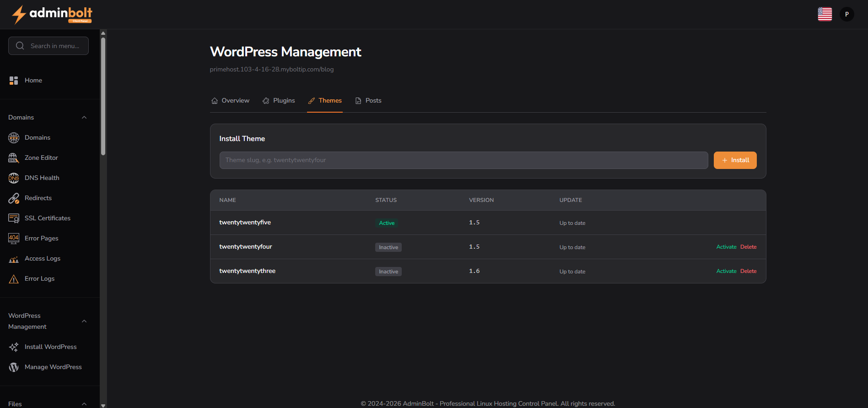Screen dimensions: 868x408
Task: Click the sidebar scroll up arrow
Action: (103, 33)
